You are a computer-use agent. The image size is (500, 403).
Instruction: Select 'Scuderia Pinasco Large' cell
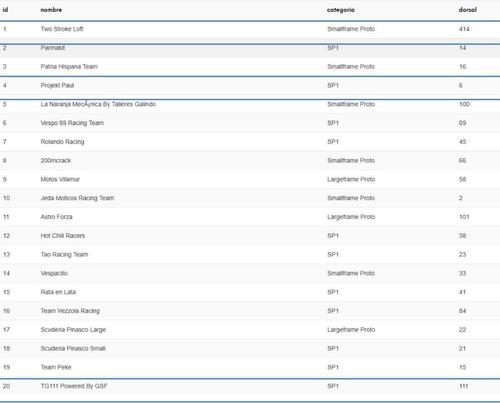tap(73, 330)
